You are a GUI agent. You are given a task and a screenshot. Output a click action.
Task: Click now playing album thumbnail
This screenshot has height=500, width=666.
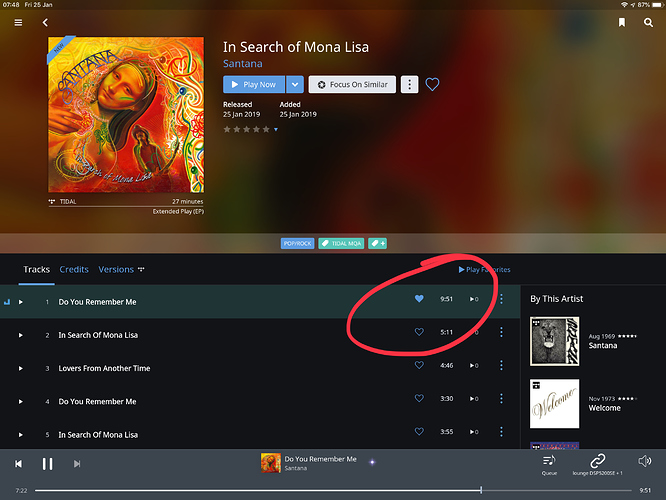click(x=271, y=463)
